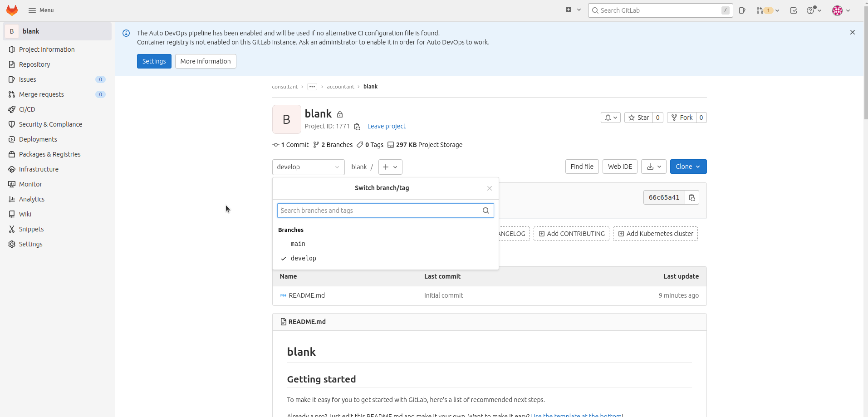Dismiss the Auto DevOps banner
868x417 pixels.
[x=853, y=32]
